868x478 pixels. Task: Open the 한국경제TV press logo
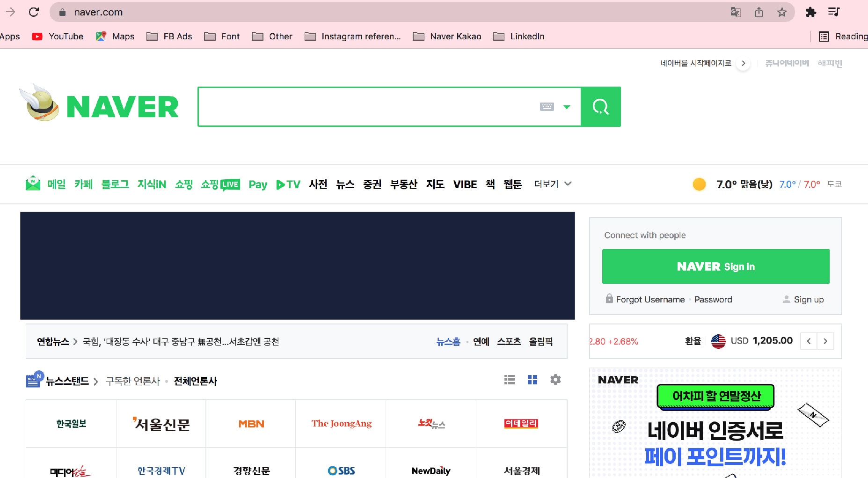161,471
